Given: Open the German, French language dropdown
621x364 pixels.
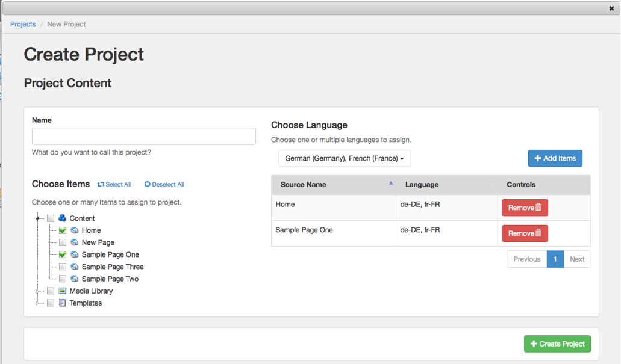Looking at the screenshot, I should [344, 158].
